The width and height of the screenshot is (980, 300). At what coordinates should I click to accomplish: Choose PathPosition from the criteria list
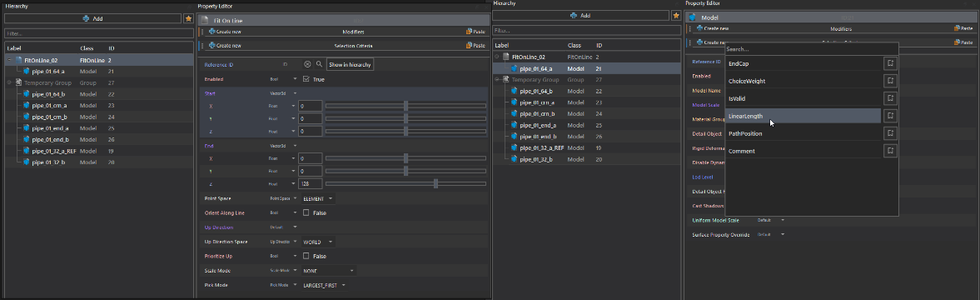point(803,133)
